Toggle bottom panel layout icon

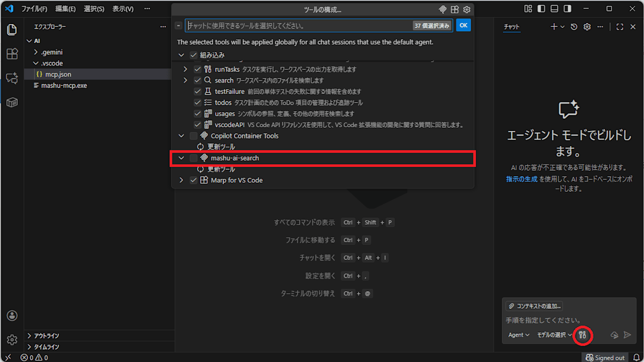pos(555,9)
